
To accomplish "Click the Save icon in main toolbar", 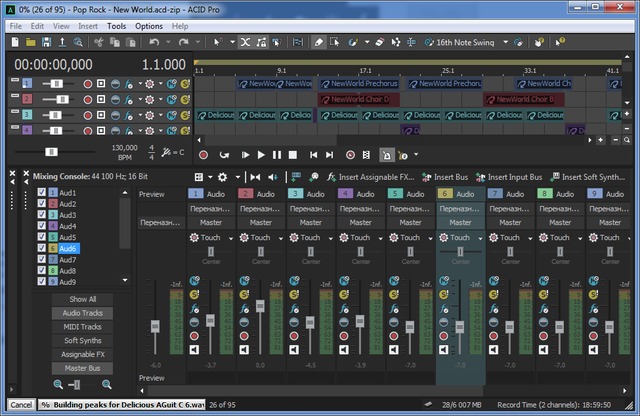I will [x=47, y=43].
